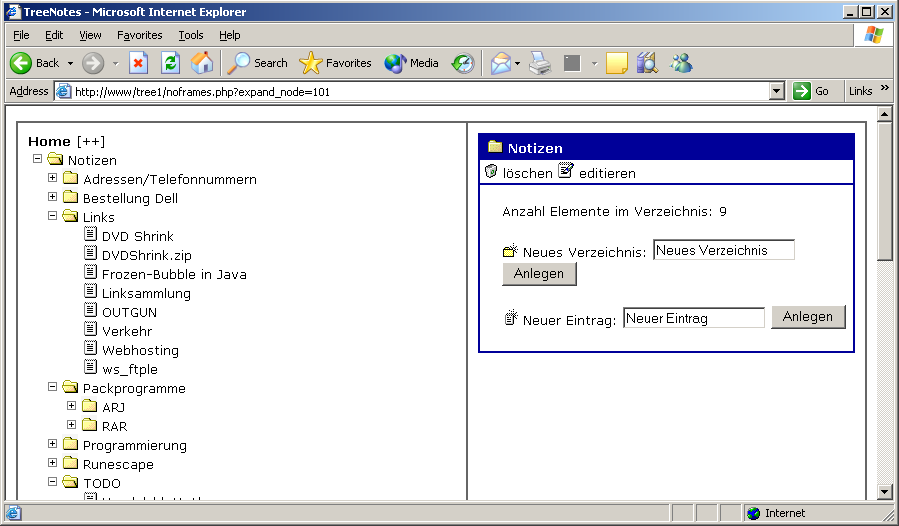The image size is (899, 526).
Task: Click the Neues Verzeichnis folder icon
Action: coord(510,250)
